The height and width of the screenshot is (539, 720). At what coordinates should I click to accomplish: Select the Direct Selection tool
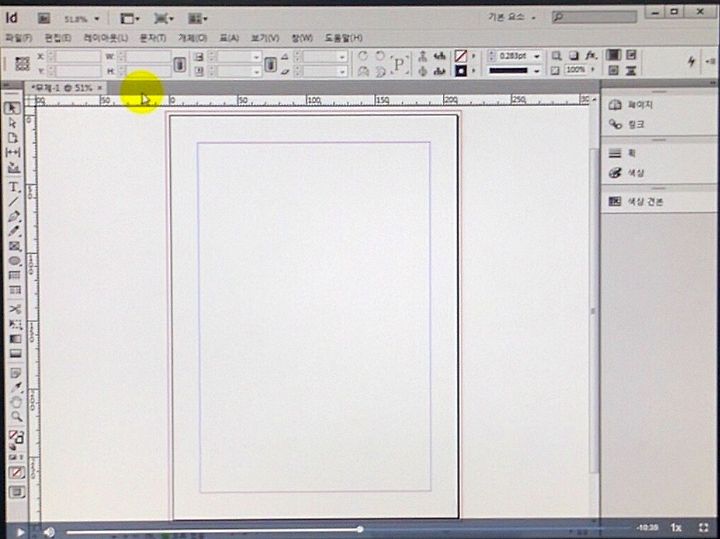[13, 123]
